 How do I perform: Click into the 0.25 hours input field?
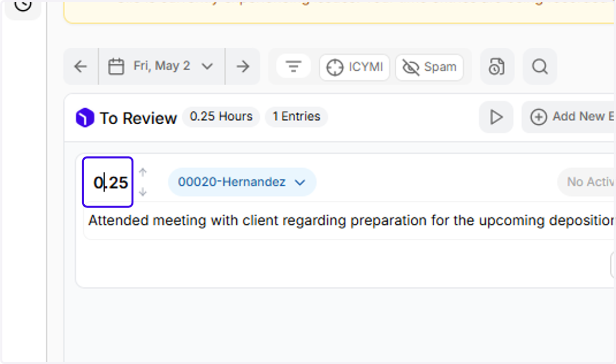point(108,182)
